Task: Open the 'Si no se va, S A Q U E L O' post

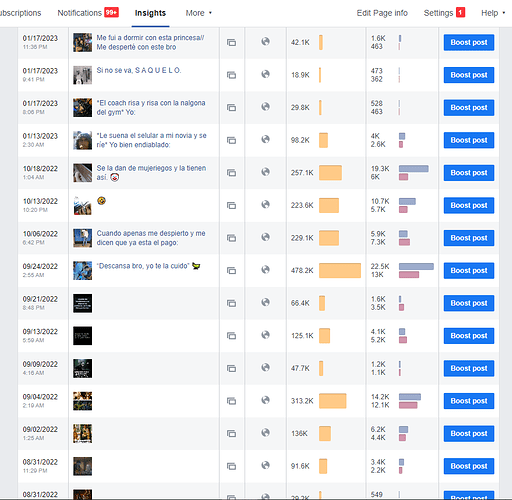Action: pos(139,70)
